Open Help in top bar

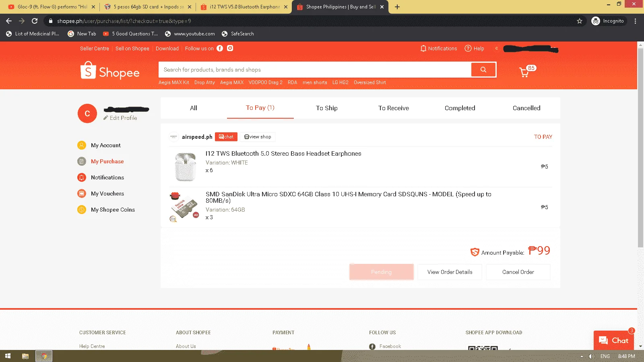click(474, 48)
